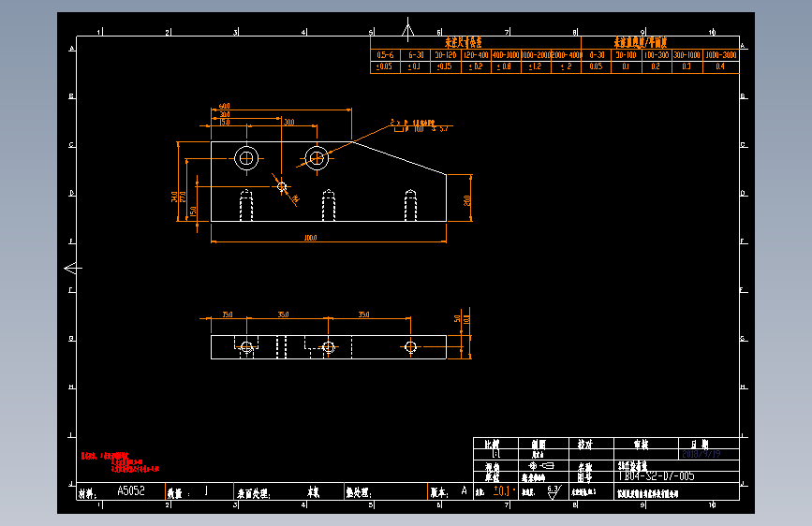This screenshot has height=526, width=812.
Task: Select the 1000-2000 range cell
Action: click(x=536, y=55)
